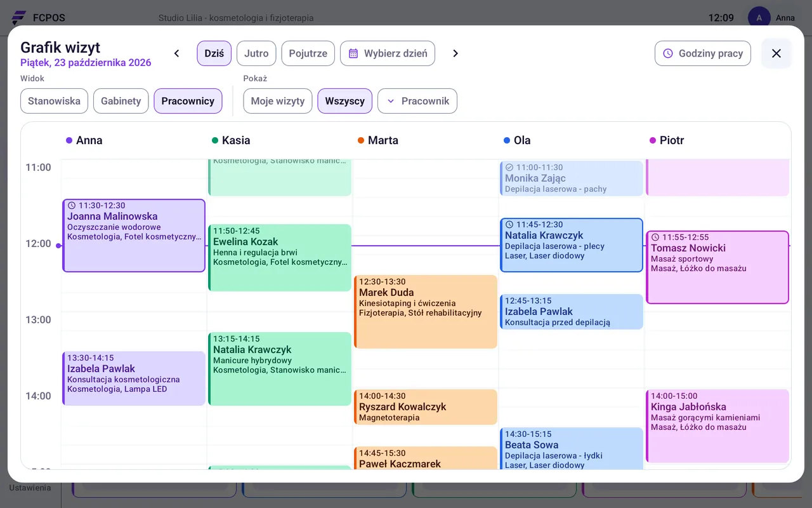Screen dimensions: 812x508
Task: Switch to the Gabinety view
Action: pos(121,101)
